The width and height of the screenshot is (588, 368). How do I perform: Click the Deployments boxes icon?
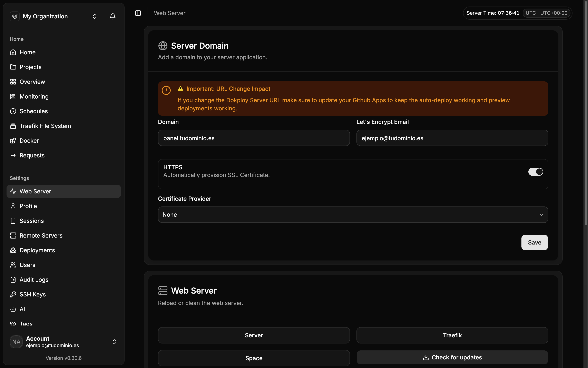point(13,250)
